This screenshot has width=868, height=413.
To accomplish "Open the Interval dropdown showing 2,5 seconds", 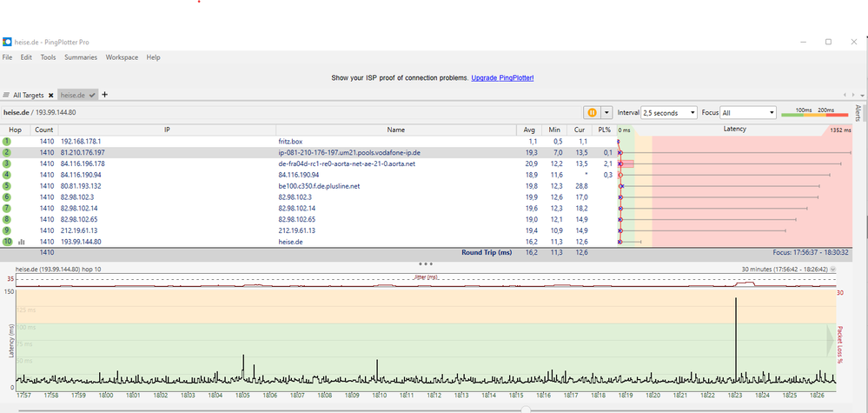I will pos(668,112).
